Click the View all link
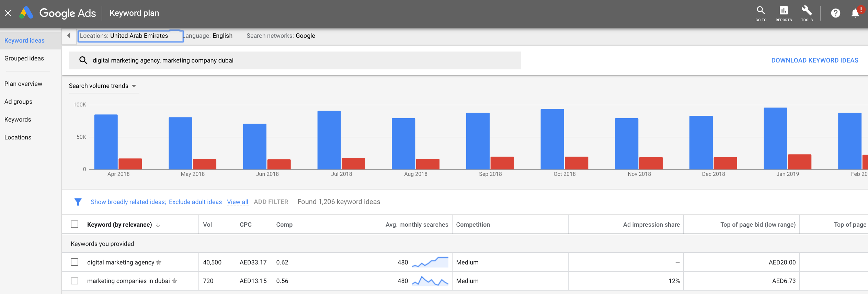868x294 pixels. coord(238,202)
